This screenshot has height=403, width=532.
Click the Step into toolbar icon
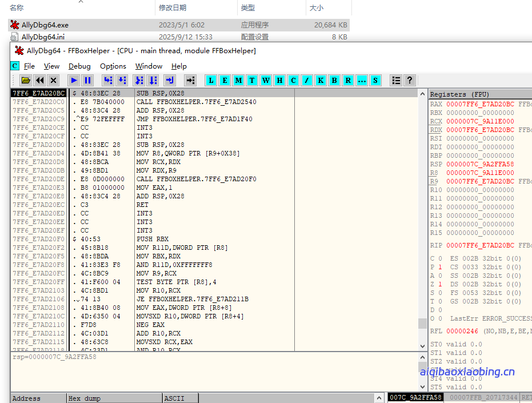point(108,81)
